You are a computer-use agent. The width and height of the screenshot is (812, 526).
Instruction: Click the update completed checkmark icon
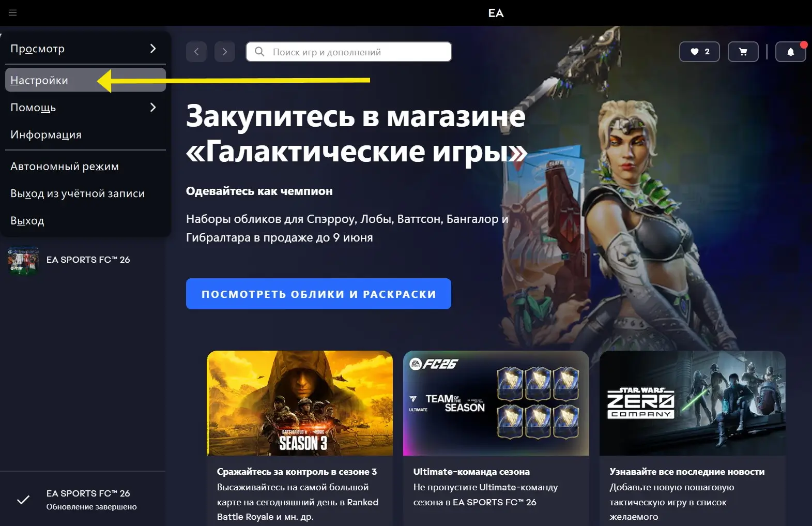click(x=23, y=500)
